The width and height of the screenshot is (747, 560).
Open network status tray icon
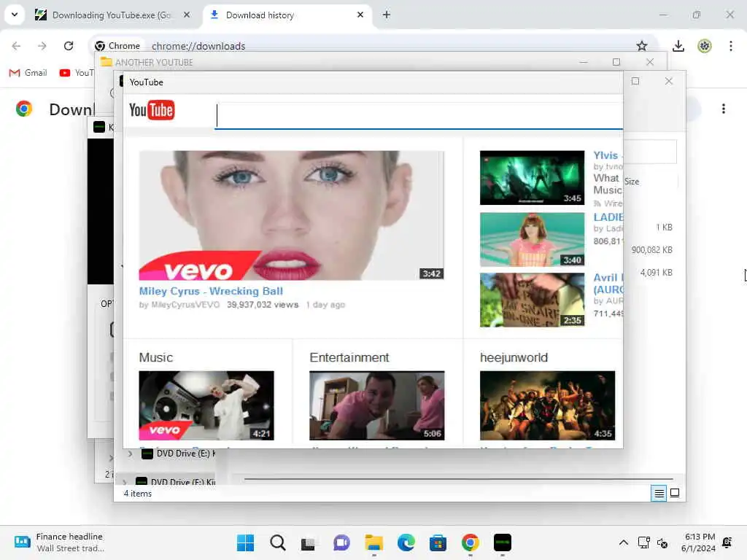tap(643, 542)
